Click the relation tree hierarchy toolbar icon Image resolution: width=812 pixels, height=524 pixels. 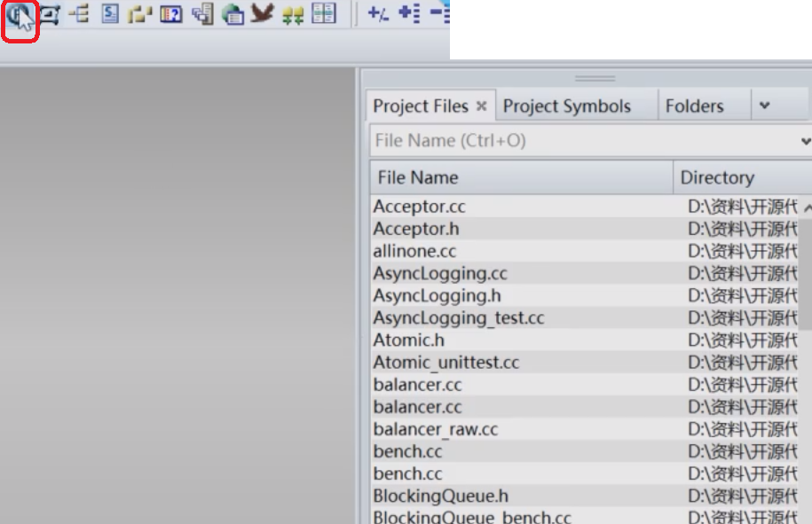79,14
